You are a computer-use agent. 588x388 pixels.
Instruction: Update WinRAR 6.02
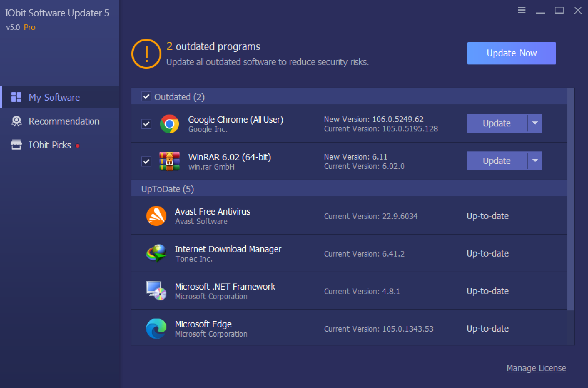(x=497, y=161)
